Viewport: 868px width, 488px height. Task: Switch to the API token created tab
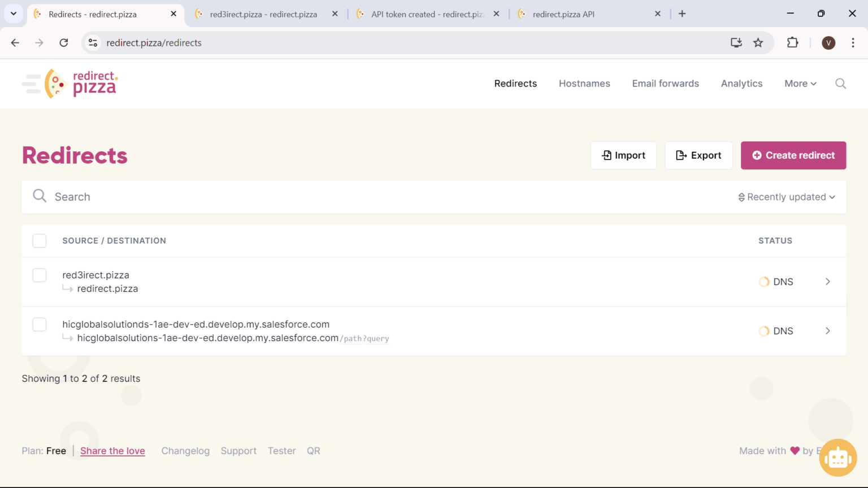click(x=428, y=14)
